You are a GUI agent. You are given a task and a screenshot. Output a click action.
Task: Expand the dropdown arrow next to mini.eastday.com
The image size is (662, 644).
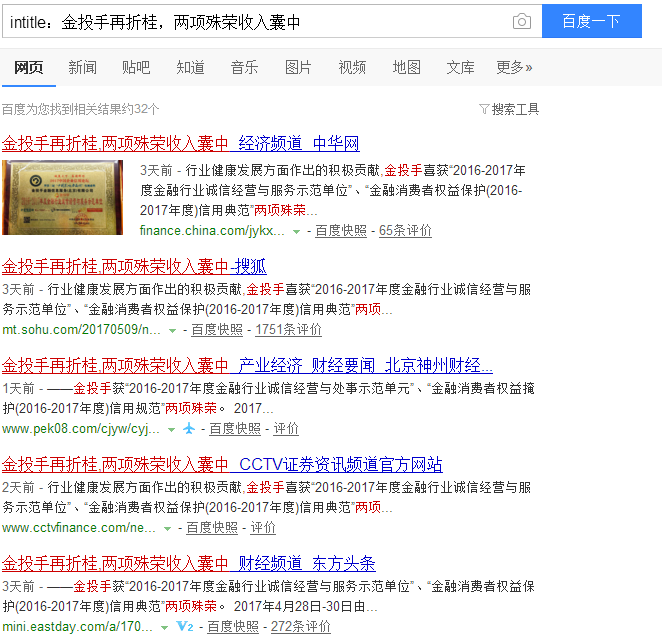tap(165, 628)
